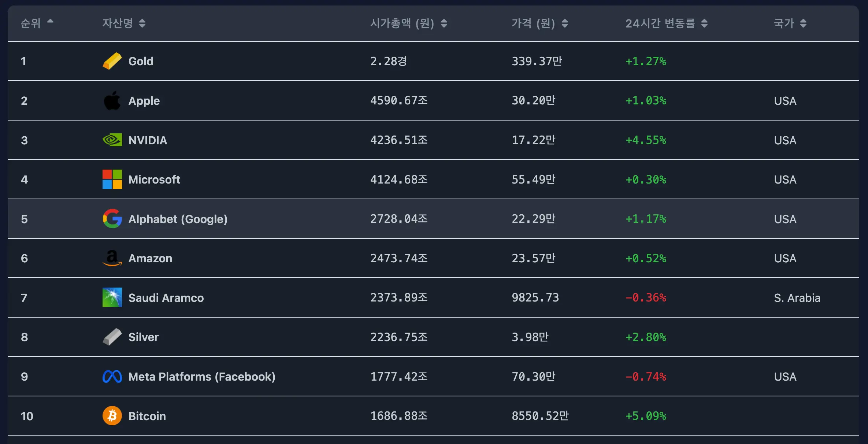868x444 pixels.
Task: Click the Silver bar icon
Action: click(x=112, y=337)
